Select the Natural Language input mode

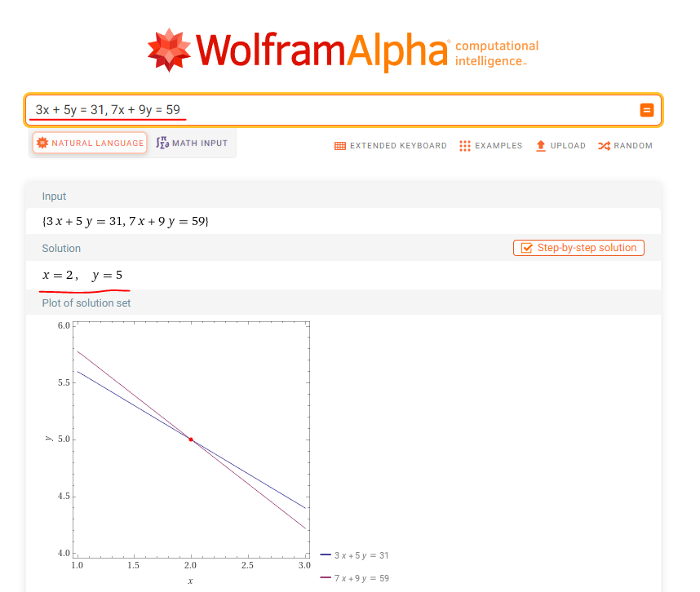click(x=90, y=143)
